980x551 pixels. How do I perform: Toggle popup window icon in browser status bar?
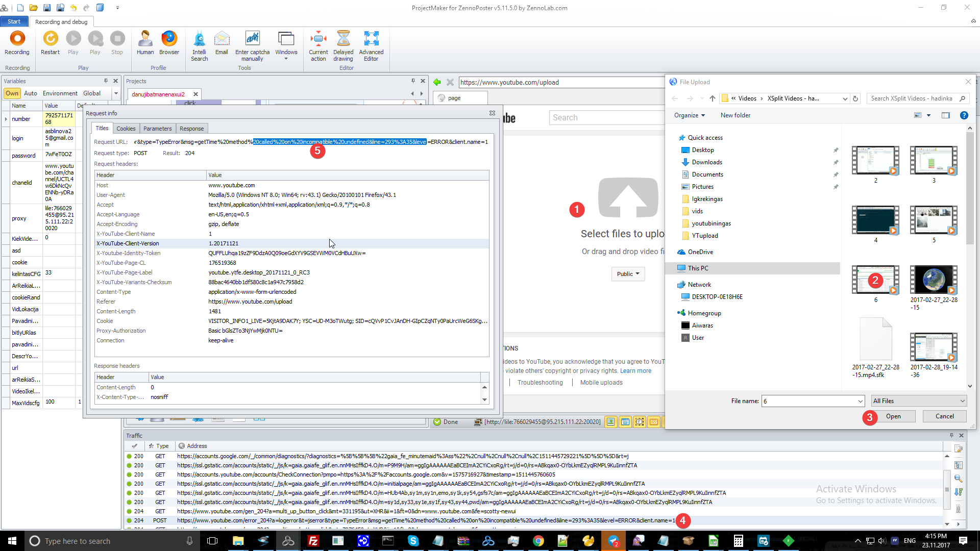625,422
